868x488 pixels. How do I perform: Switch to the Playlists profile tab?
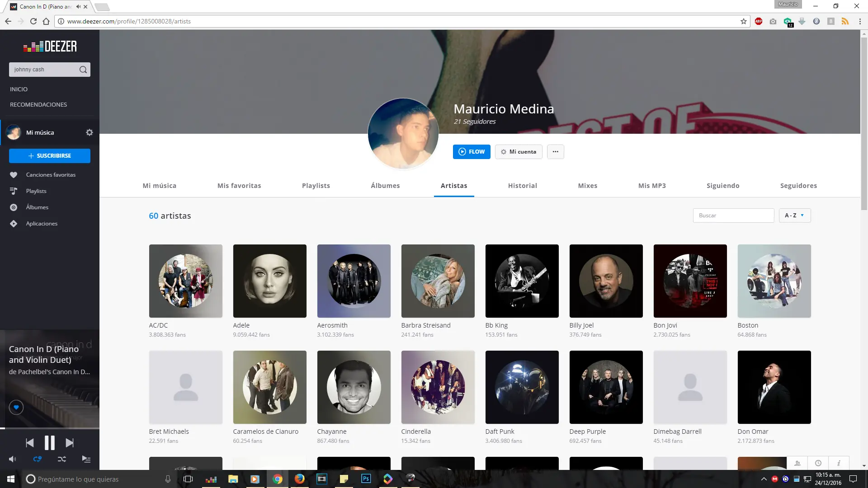(x=316, y=186)
